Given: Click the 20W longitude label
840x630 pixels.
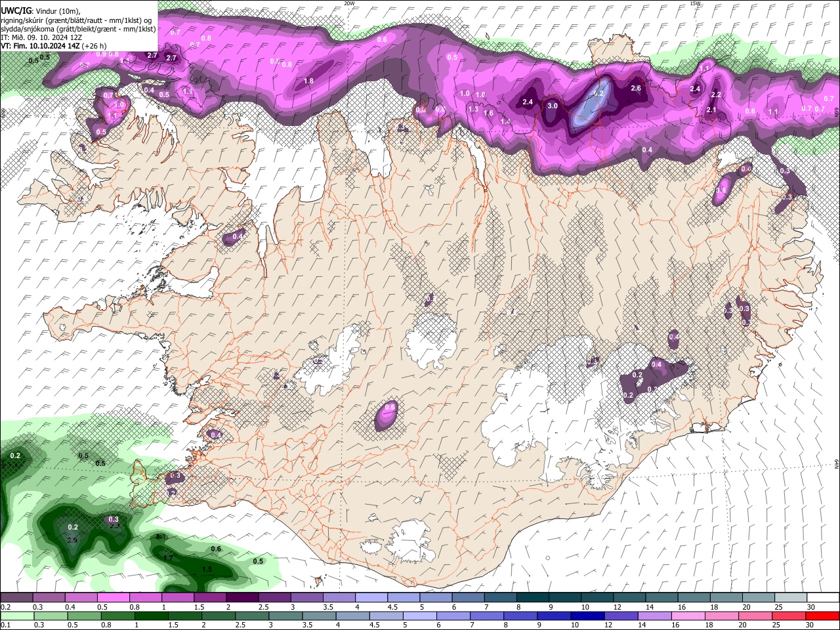Looking at the screenshot, I should 349,3.
